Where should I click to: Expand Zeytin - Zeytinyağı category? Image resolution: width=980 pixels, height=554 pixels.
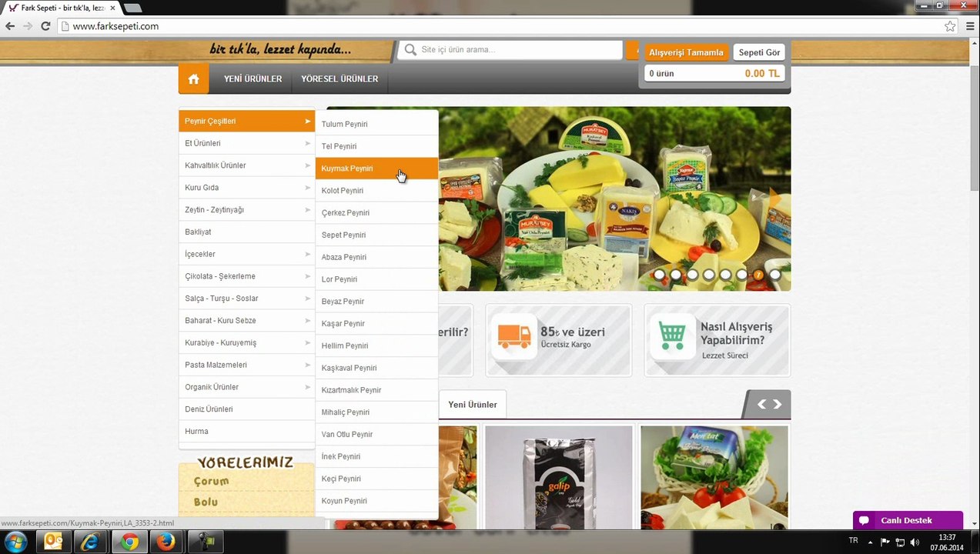[246, 210]
